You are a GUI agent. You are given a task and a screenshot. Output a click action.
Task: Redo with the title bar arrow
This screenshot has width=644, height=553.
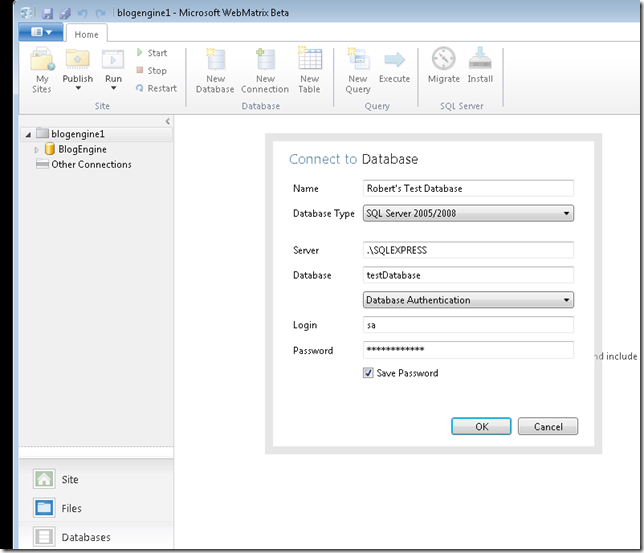100,13
